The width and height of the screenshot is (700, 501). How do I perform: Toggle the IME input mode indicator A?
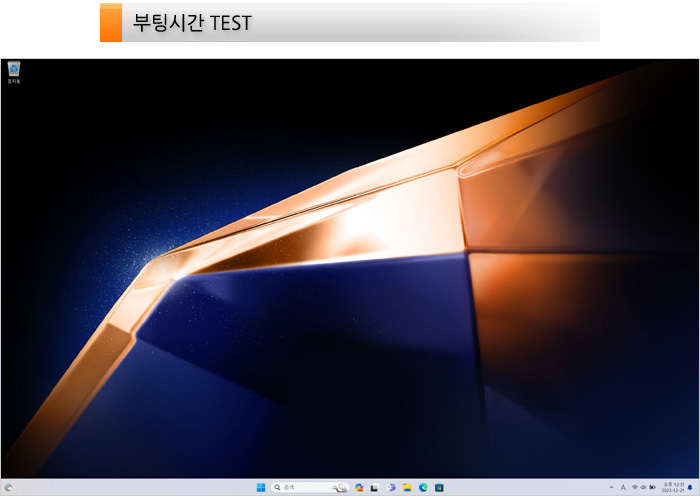click(x=623, y=488)
